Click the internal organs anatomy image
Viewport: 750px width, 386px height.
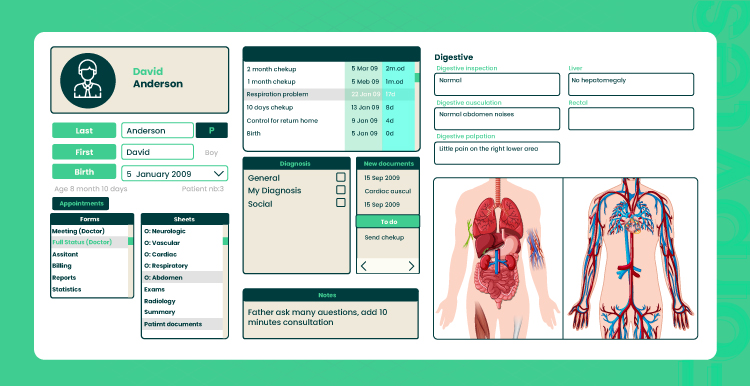[498, 258]
